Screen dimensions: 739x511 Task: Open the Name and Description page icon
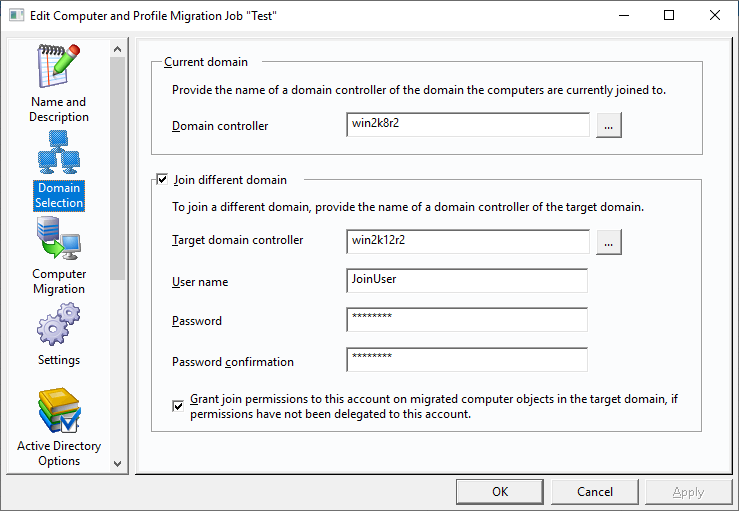point(59,66)
